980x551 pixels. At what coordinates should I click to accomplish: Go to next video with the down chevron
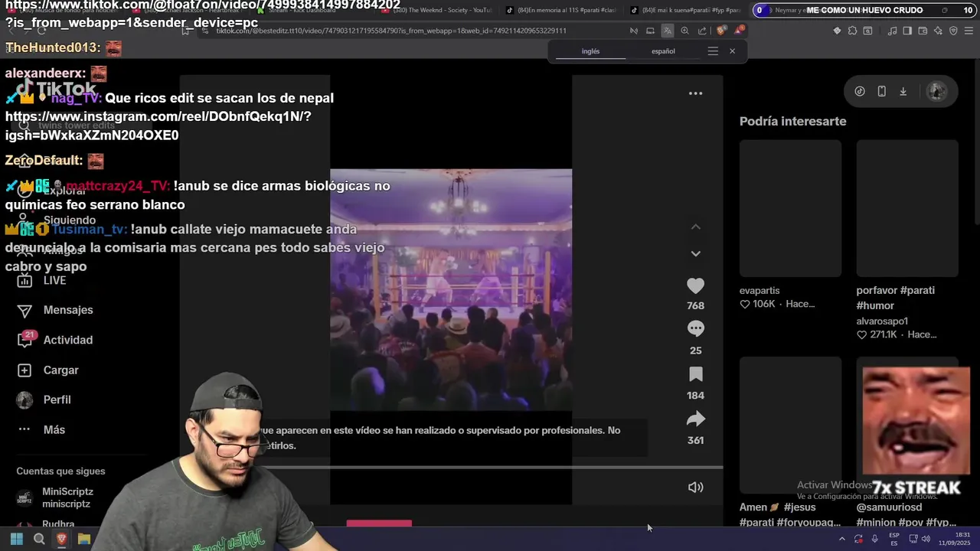tap(695, 253)
